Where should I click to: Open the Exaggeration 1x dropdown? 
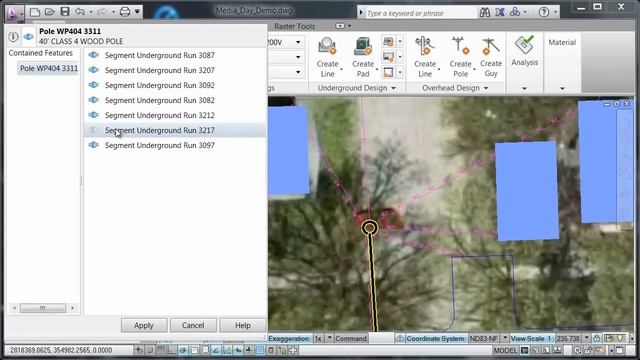tap(329, 338)
